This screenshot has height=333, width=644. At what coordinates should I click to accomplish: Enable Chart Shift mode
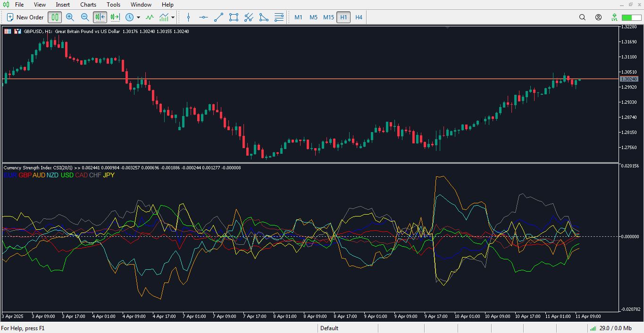click(x=114, y=17)
